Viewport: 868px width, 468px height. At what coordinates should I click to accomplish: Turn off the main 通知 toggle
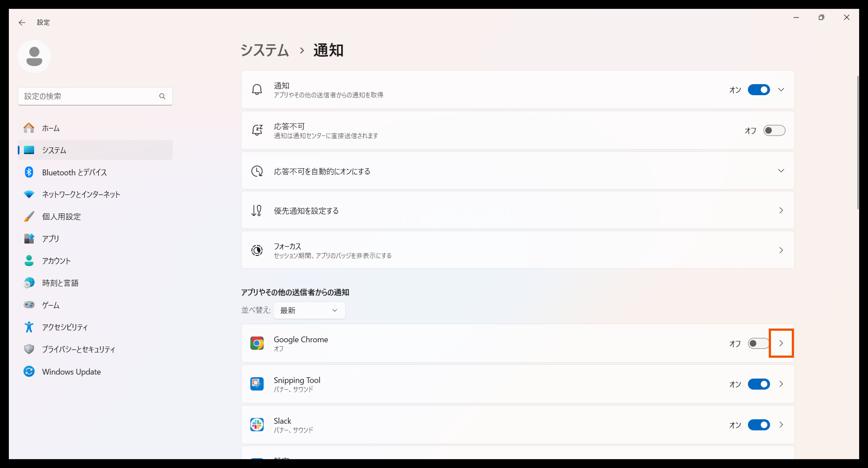click(x=759, y=90)
